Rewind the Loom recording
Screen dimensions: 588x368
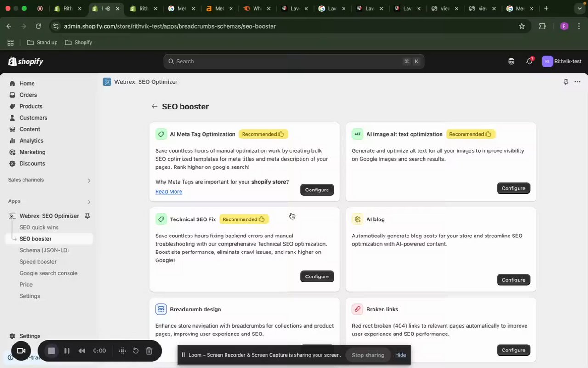click(x=81, y=351)
